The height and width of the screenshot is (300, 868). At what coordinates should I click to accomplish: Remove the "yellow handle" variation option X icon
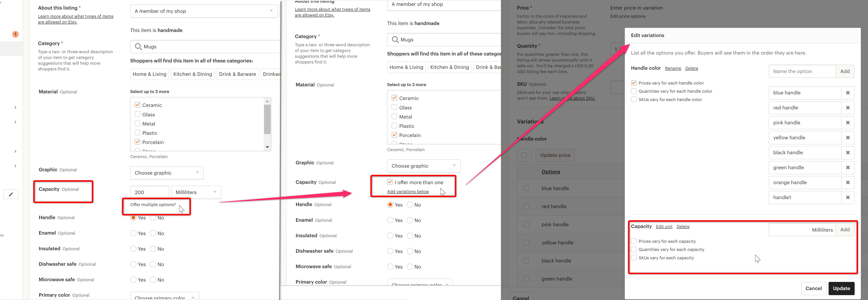(x=848, y=137)
